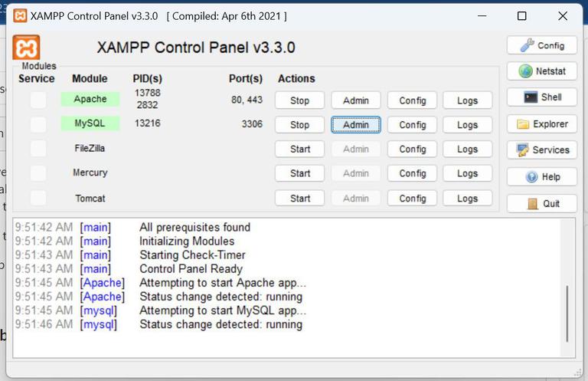This screenshot has width=588, height=381.
Task: Maximize the XAMPP Control Panel window
Action: coord(521,16)
